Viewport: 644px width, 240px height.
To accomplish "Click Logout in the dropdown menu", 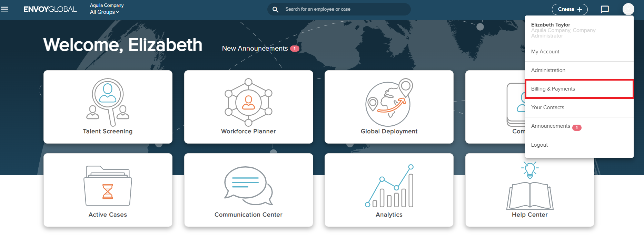I will coord(539,145).
